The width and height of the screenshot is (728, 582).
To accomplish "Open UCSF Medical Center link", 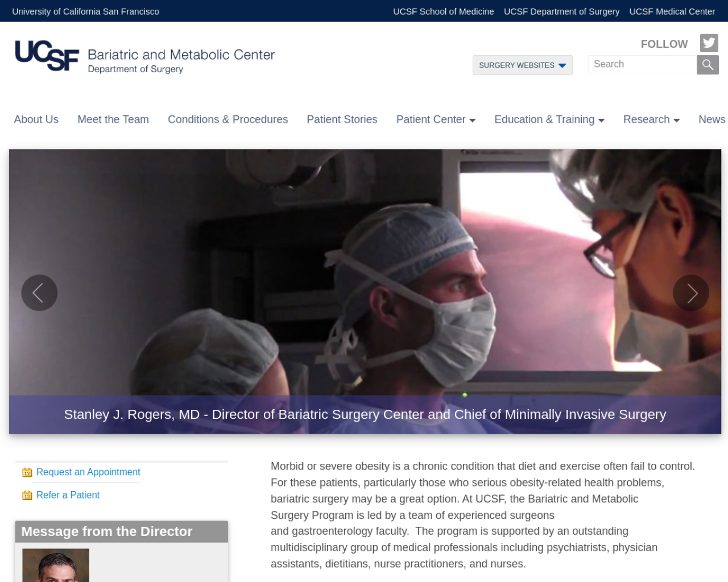I will coord(672,11).
